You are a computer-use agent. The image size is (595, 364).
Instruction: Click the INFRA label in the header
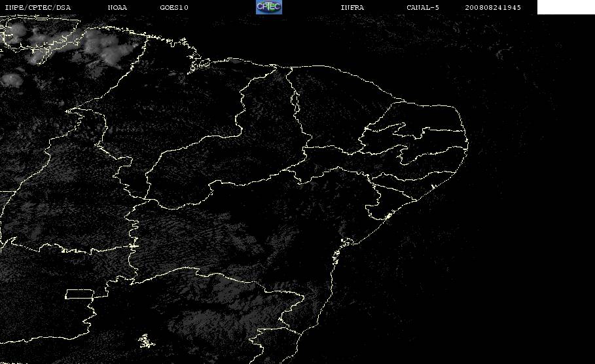352,8
